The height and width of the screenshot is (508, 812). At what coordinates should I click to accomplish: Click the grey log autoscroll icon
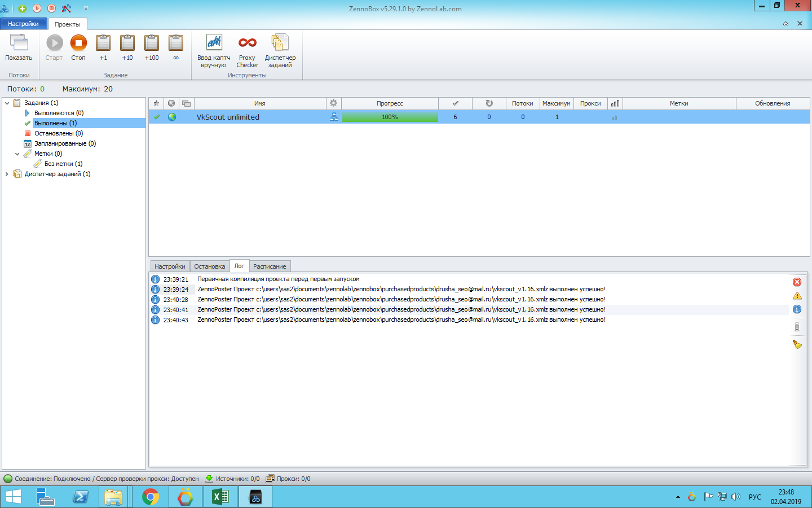[797, 327]
